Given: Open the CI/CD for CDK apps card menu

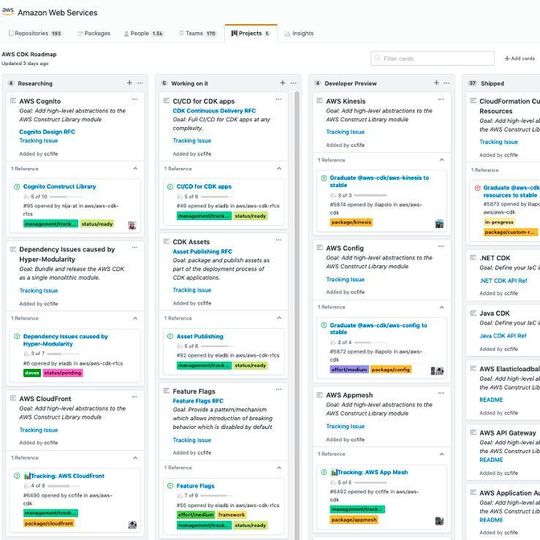Looking at the screenshot, I should click(279, 100).
